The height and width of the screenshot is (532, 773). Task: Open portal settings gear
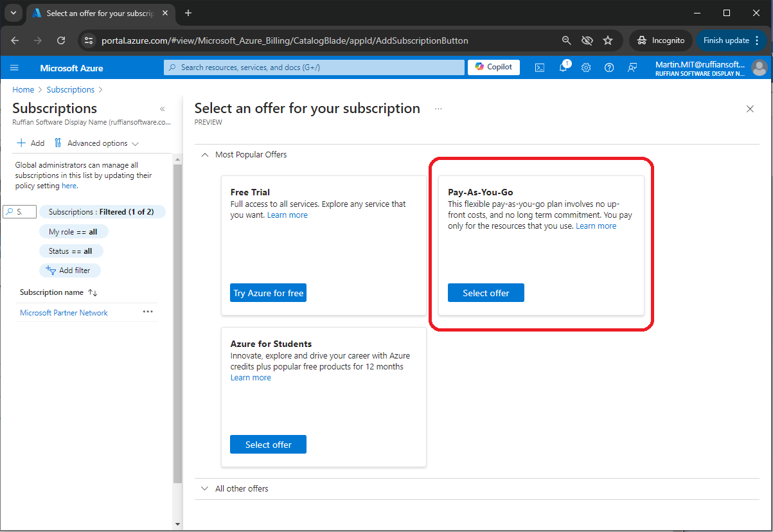586,67
